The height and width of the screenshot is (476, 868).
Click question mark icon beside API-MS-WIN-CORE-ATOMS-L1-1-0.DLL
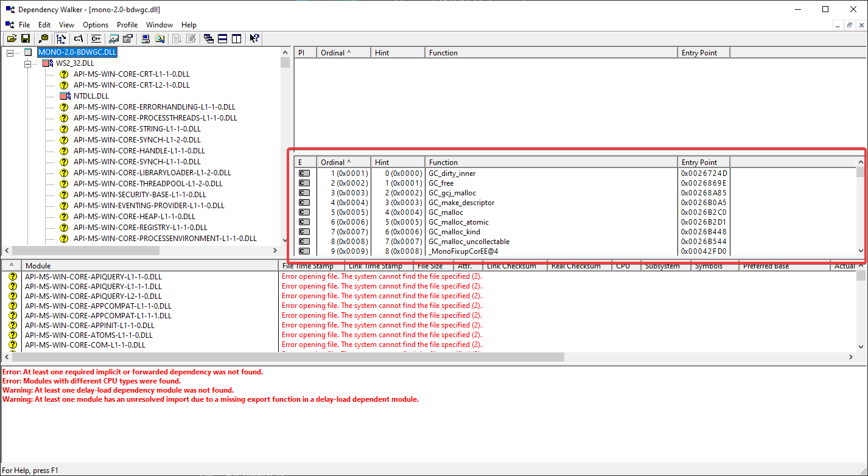(13, 335)
